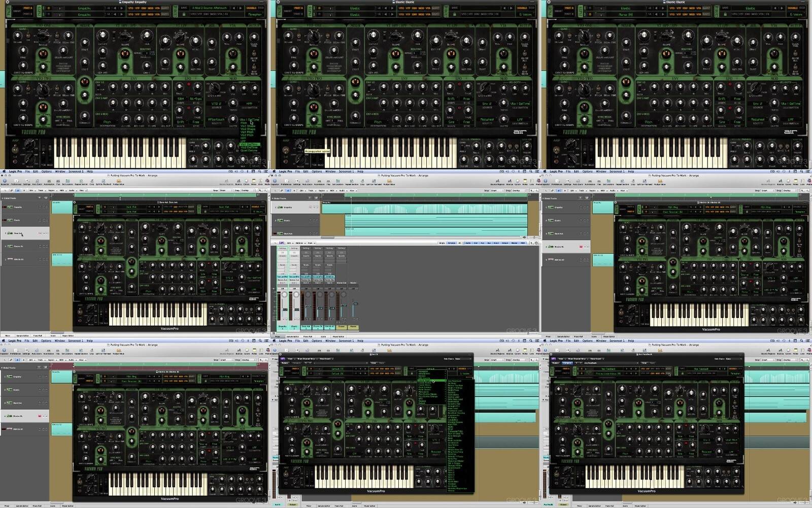Click SAVE button in the Empathy synth window
Viewport: 812px width, 508px height.
184,8
